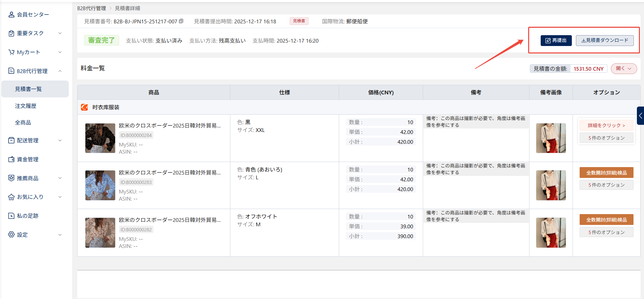Click 5件のオプション for オフホワイト M item
Image resolution: width=644 pixels, height=299 pixels.
pyautogui.click(x=606, y=232)
